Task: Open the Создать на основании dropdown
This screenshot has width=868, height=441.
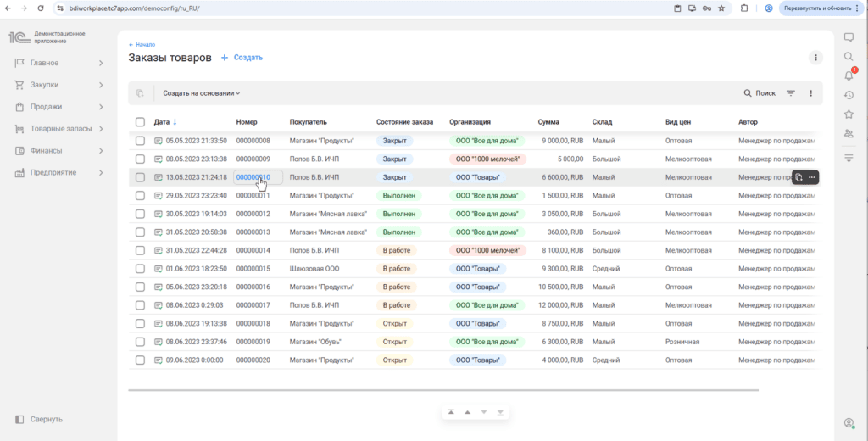Action: click(x=202, y=93)
